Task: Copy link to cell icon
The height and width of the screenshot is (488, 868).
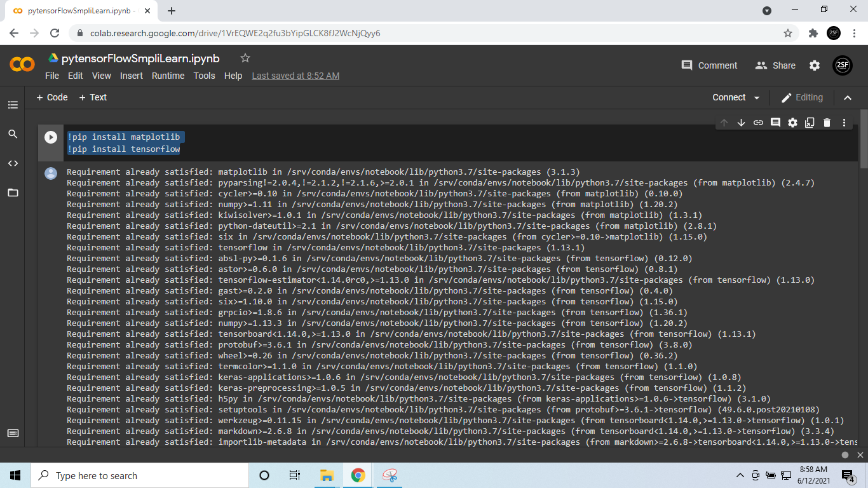Action: click(758, 123)
